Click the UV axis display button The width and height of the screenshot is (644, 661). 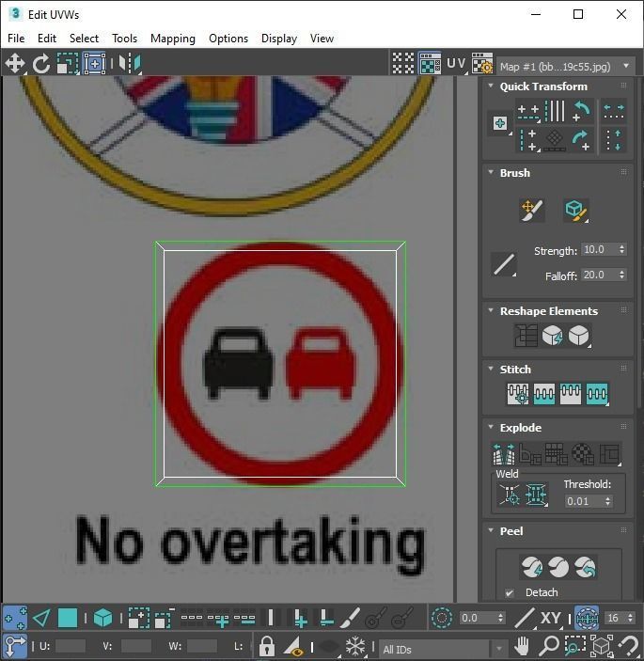[457, 63]
